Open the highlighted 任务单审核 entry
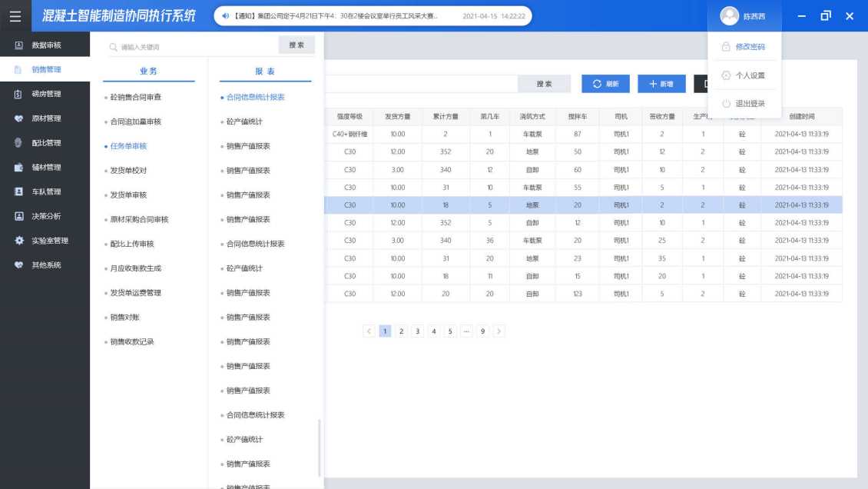Viewport: 868px width, 489px height. 128,146
